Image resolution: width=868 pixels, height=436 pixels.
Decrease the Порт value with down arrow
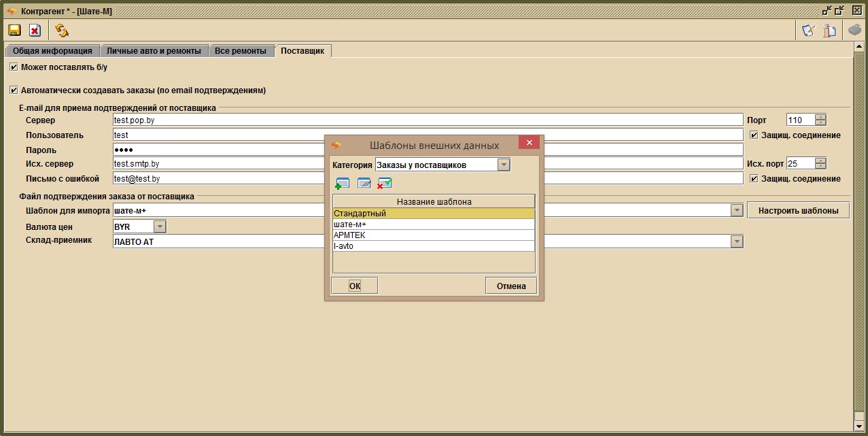click(821, 123)
